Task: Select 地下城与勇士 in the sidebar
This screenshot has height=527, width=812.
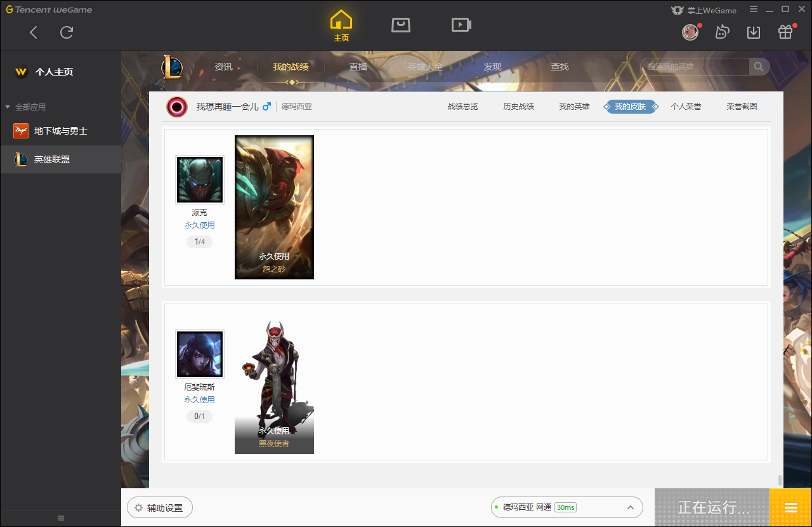Action: click(60, 131)
